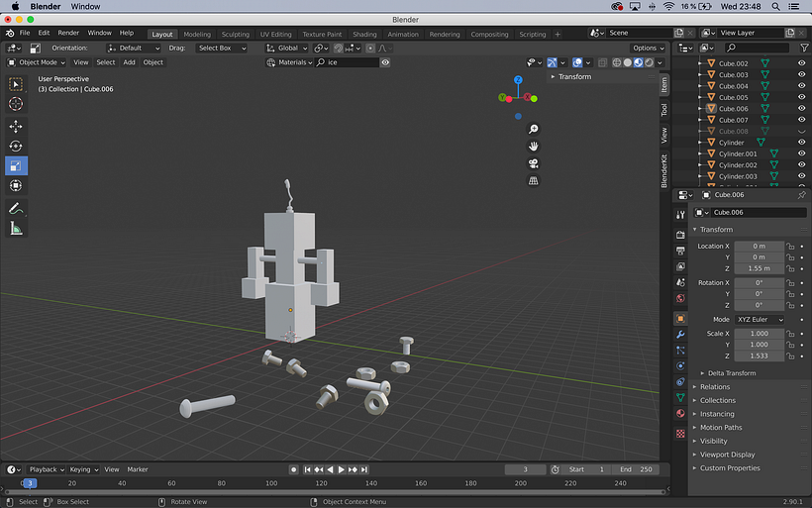
Task: Pick the Annotate tool
Action: 16,209
